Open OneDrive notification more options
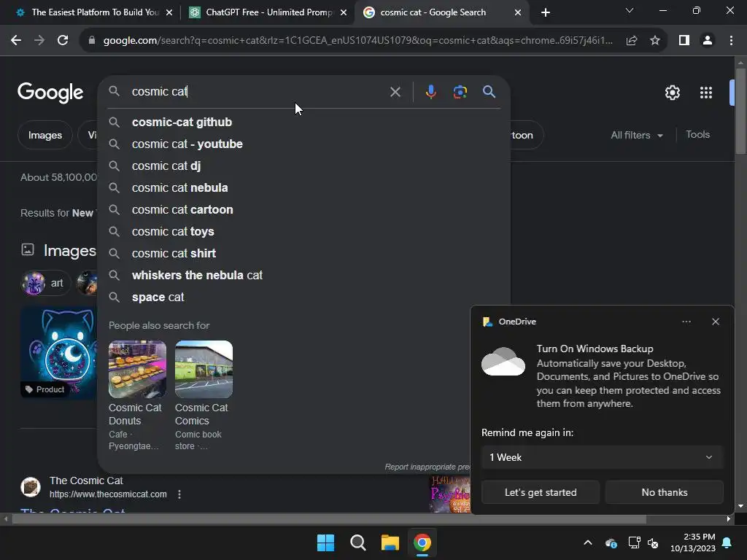The height and width of the screenshot is (560, 747). [686, 322]
